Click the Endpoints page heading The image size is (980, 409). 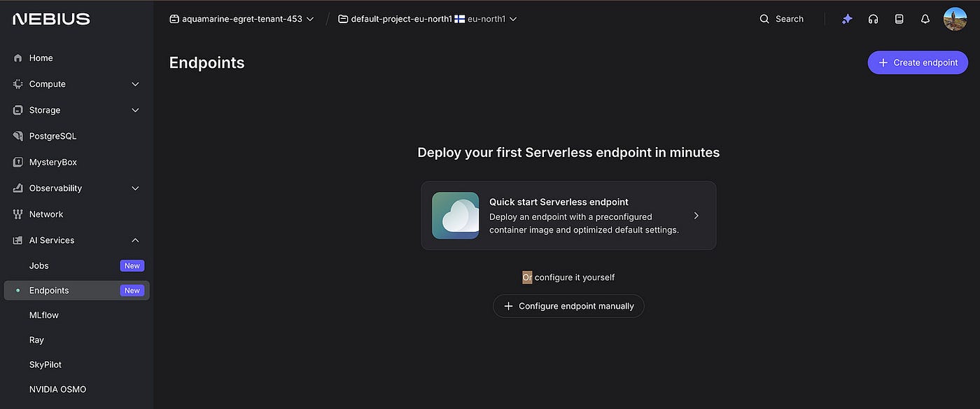[x=206, y=63]
